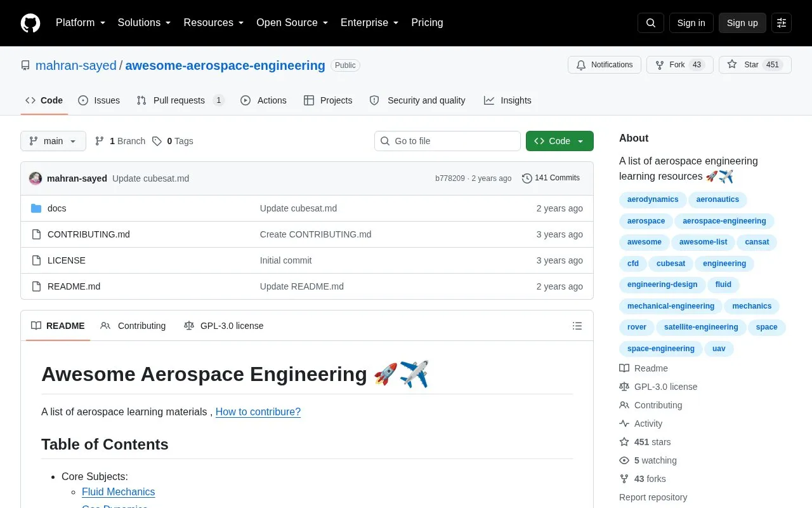Expand the Resources menu
The width and height of the screenshot is (812, 508).
point(214,23)
